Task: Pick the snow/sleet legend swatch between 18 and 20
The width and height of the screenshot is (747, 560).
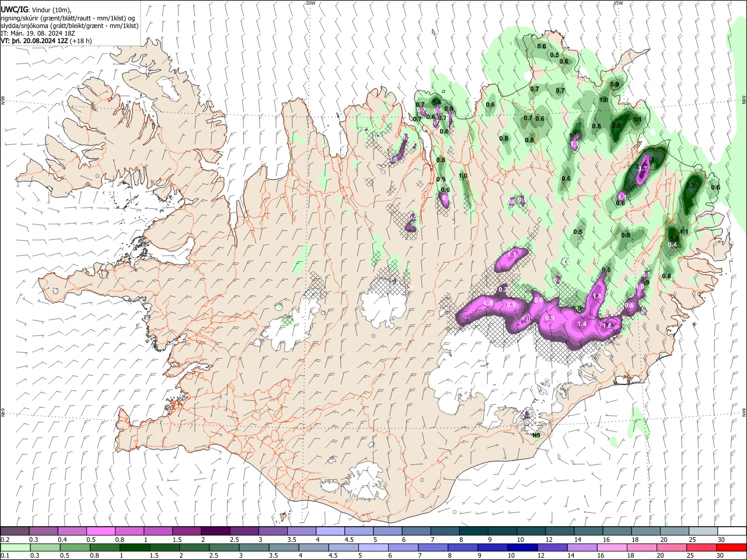Action: click(646, 531)
